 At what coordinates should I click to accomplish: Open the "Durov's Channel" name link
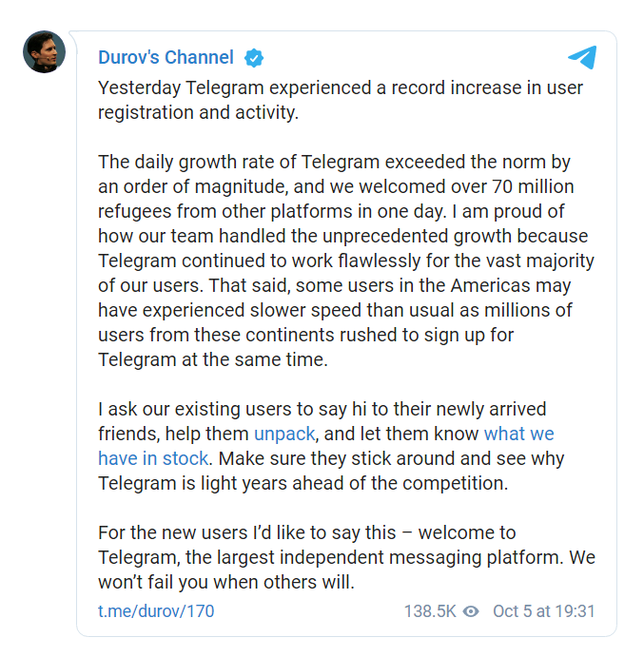pyautogui.click(x=166, y=58)
